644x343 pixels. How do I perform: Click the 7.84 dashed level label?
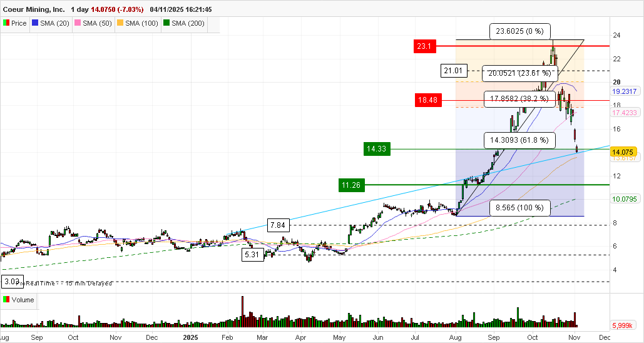(278, 225)
